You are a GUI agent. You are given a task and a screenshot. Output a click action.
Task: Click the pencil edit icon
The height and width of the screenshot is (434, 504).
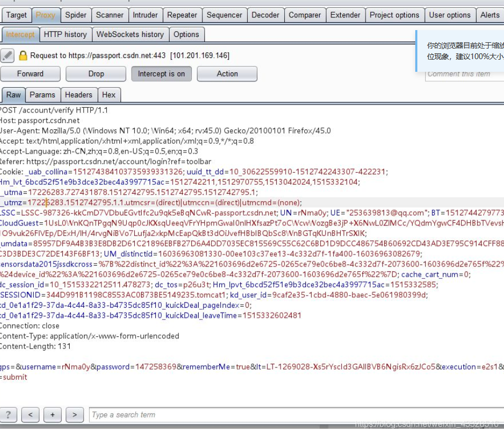[7, 55]
